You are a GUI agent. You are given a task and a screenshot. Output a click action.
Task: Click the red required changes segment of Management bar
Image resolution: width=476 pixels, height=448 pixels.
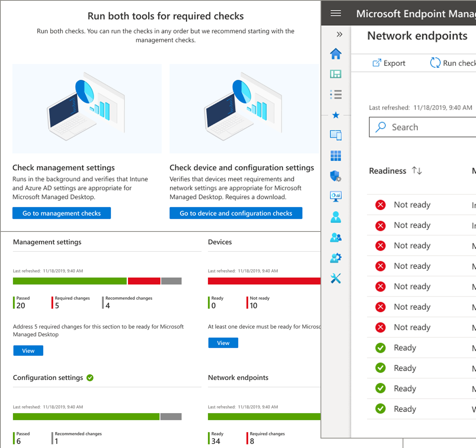click(144, 281)
